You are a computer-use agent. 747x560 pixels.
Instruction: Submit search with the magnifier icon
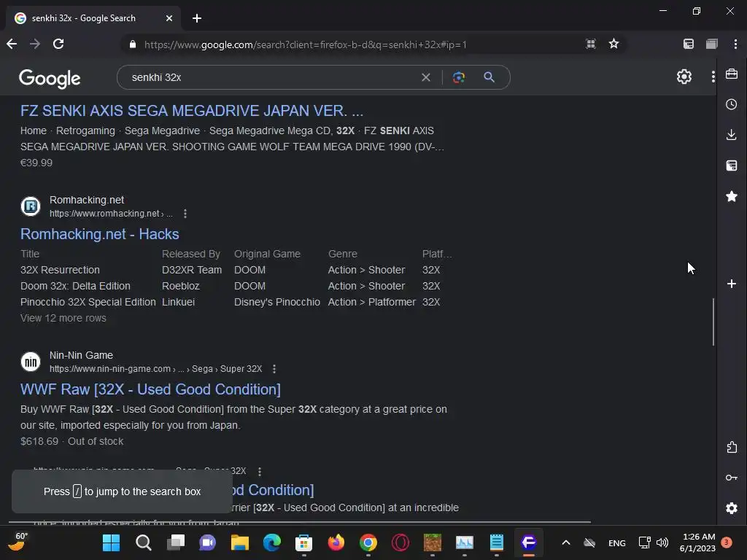click(489, 77)
